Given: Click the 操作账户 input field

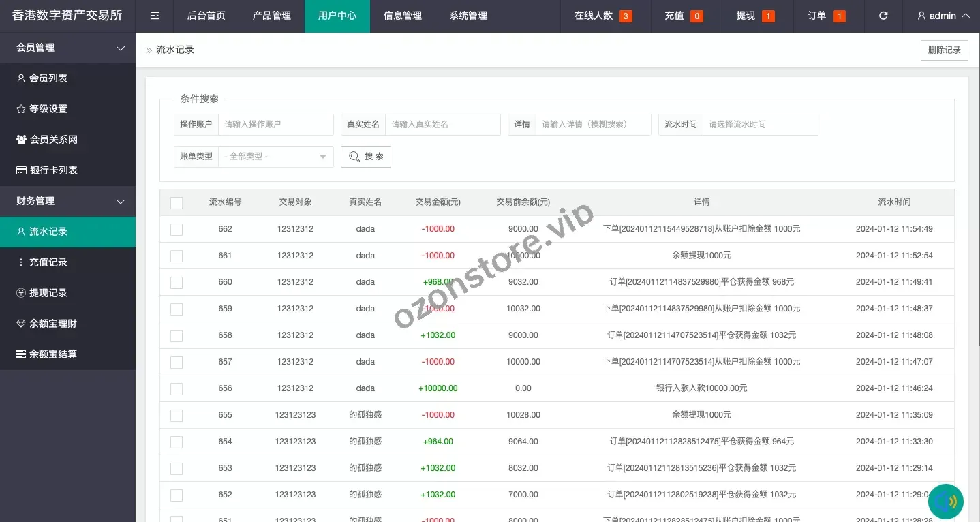Looking at the screenshot, I should tap(275, 125).
